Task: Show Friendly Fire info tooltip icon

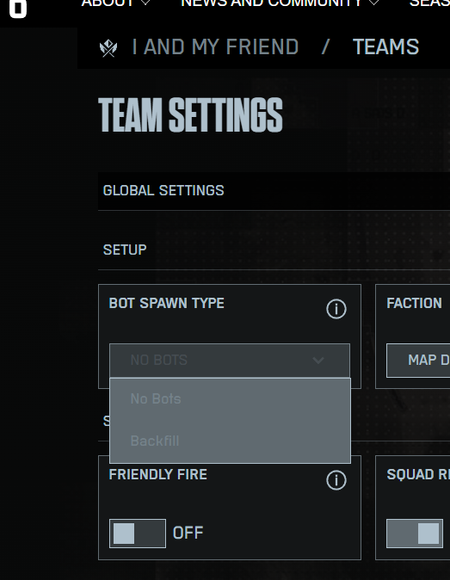Action: pyautogui.click(x=336, y=480)
